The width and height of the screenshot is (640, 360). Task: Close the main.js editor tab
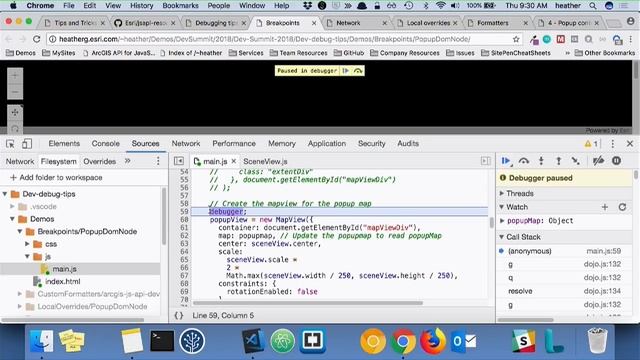coord(233,162)
